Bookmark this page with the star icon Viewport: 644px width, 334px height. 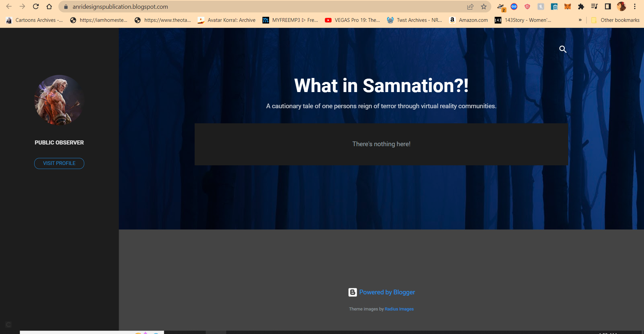tap(484, 7)
